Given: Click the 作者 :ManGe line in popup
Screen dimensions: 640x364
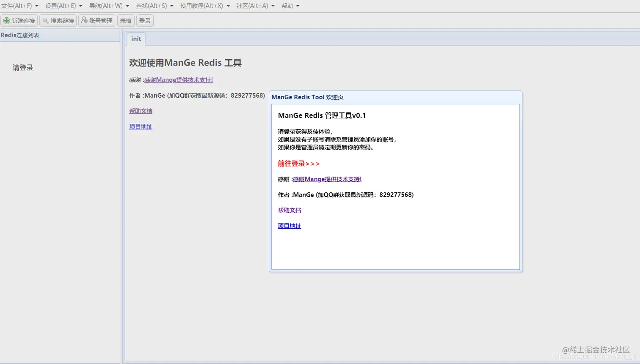Looking at the screenshot, I should (346, 195).
